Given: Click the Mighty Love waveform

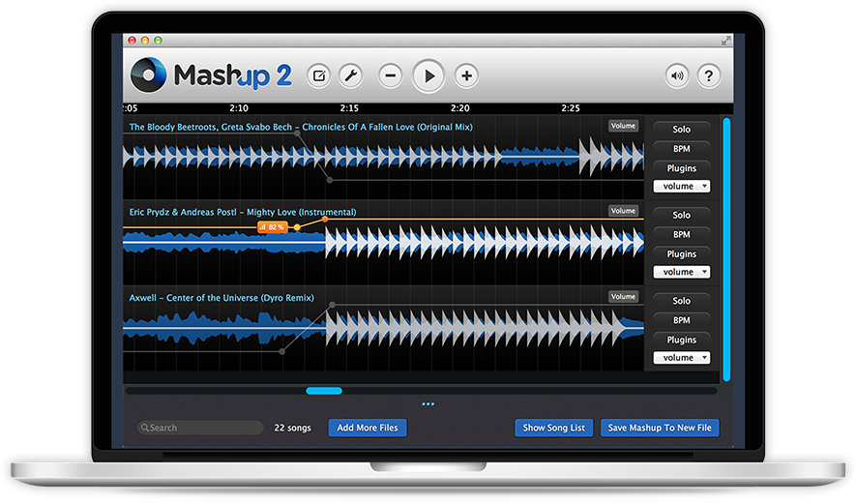Looking at the screenshot, I should (383, 242).
